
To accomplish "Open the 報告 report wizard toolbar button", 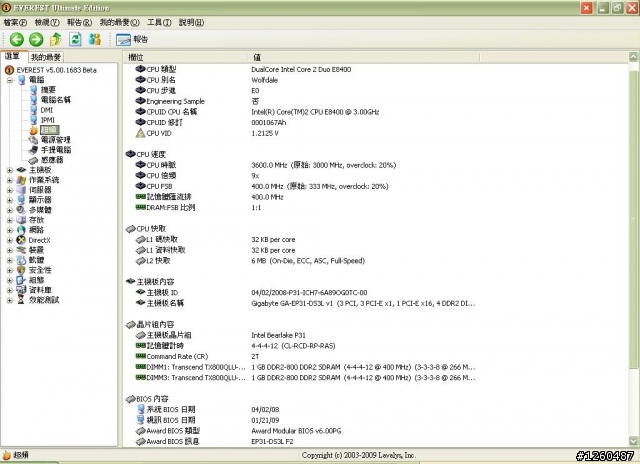I will pos(132,40).
